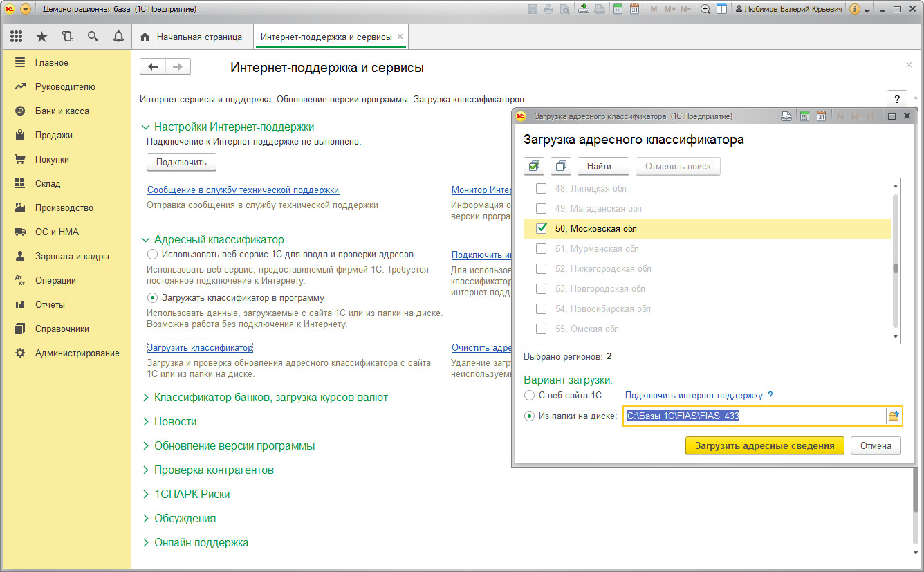Select radio 'Загружать классификатор в программу'
924x572 pixels.
tap(152, 298)
